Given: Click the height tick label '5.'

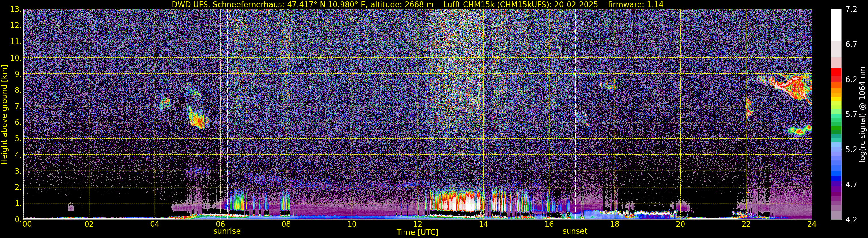Looking at the screenshot, I should 18,139.
